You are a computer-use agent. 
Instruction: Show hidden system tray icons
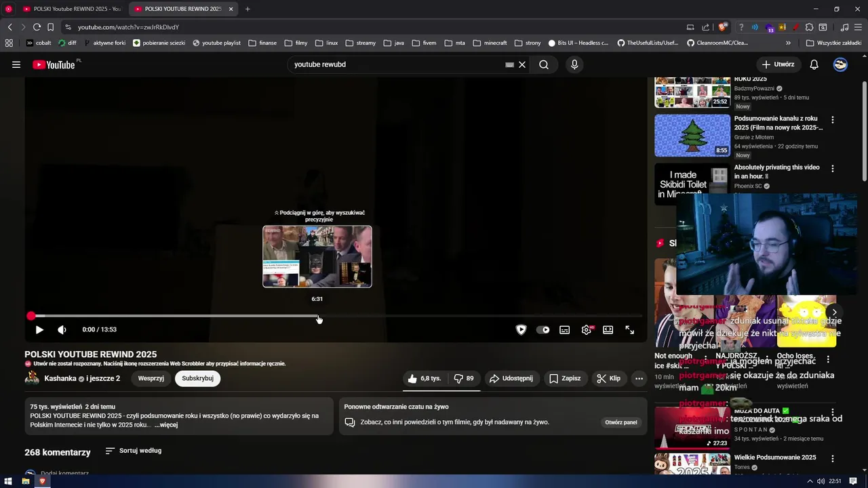click(810, 481)
